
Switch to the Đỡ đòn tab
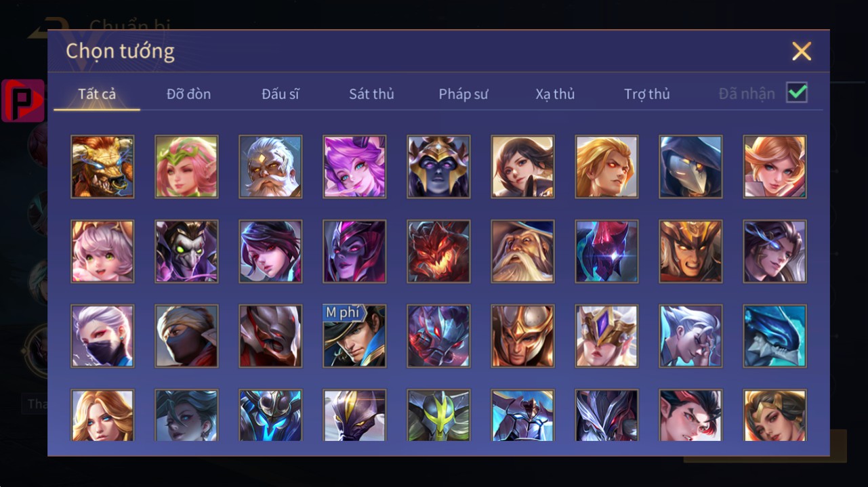(x=189, y=94)
